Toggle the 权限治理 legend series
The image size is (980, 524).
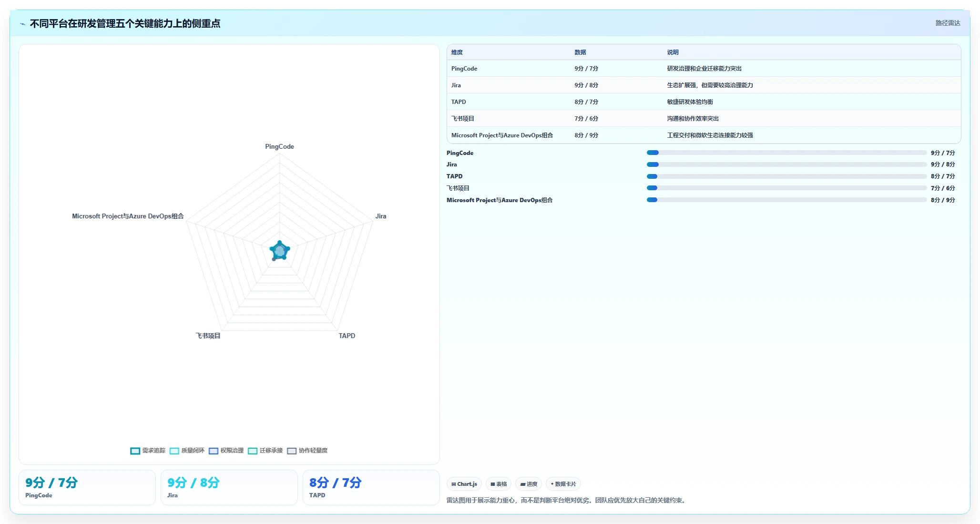tap(226, 451)
